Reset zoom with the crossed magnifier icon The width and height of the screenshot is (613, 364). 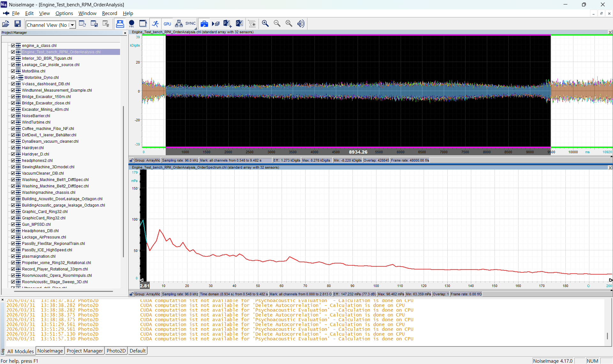click(x=289, y=24)
